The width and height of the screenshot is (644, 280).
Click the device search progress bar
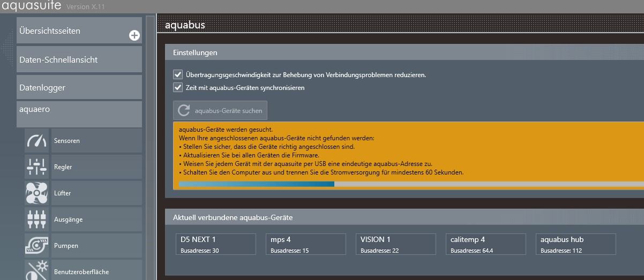tap(411, 184)
